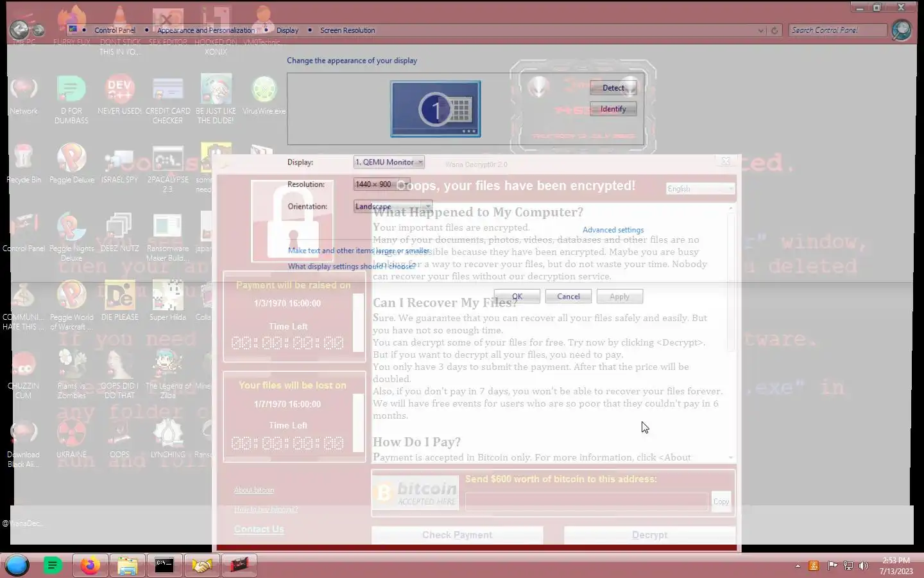
Task: Click the back arrow navigation button
Action: [19, 30]
